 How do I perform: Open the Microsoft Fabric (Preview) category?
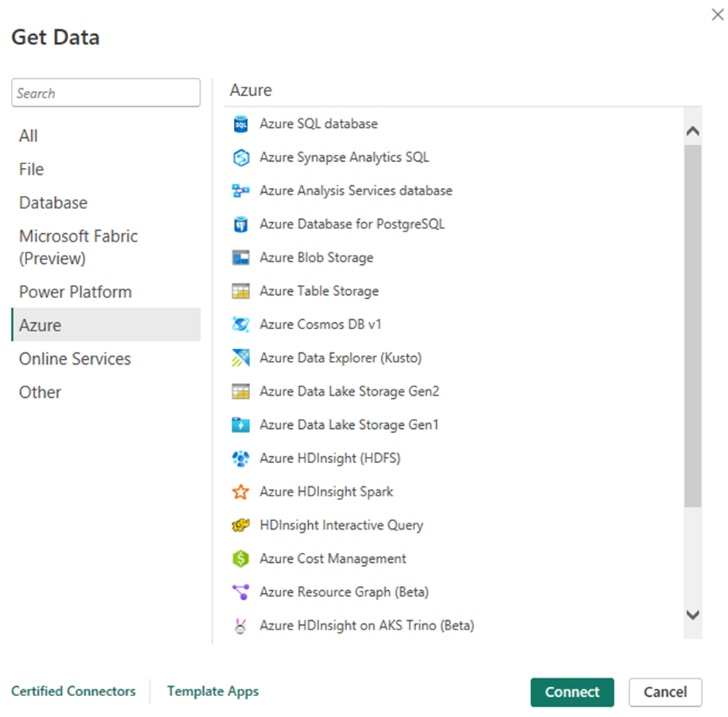point(106,247)
